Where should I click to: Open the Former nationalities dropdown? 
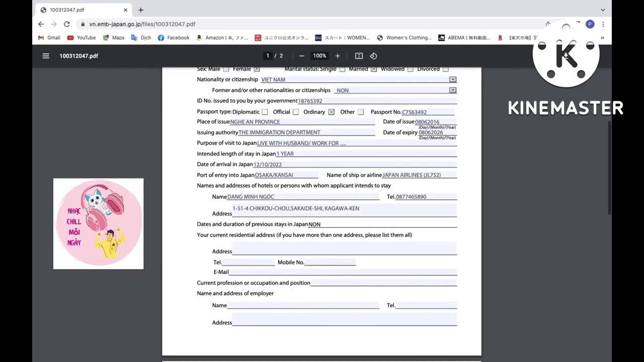tap(453, 90)
